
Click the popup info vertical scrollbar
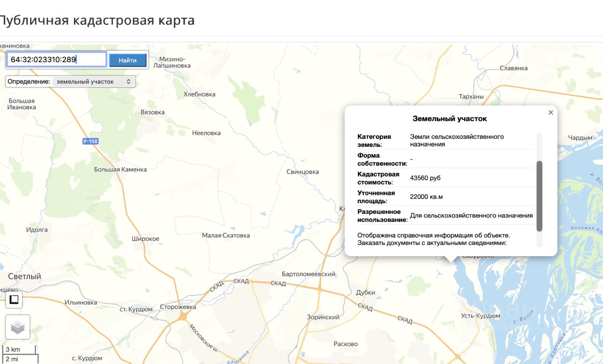point(539,196)
